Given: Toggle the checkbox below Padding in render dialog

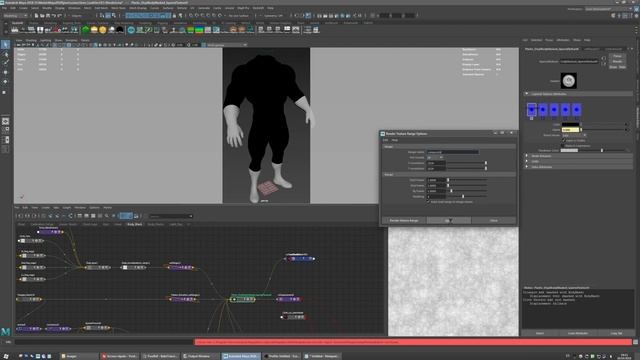Looking at the screenshot, I should point(428,202).
